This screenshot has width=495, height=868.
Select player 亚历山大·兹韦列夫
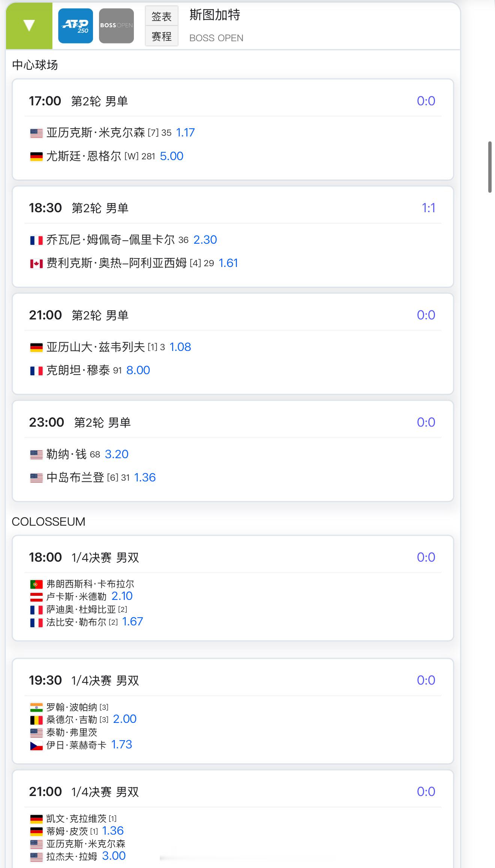pos(96,347)
